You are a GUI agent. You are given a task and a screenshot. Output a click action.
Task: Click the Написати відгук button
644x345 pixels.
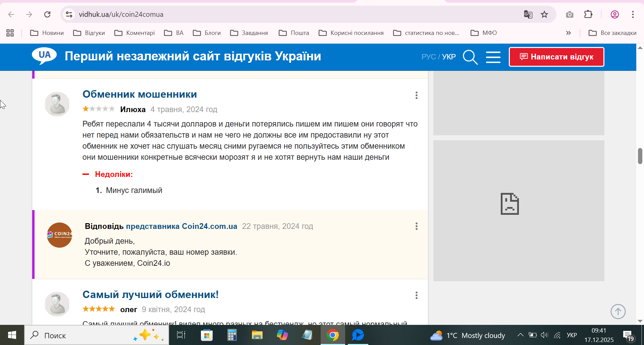pyautogui.click(x=556, y=57)
